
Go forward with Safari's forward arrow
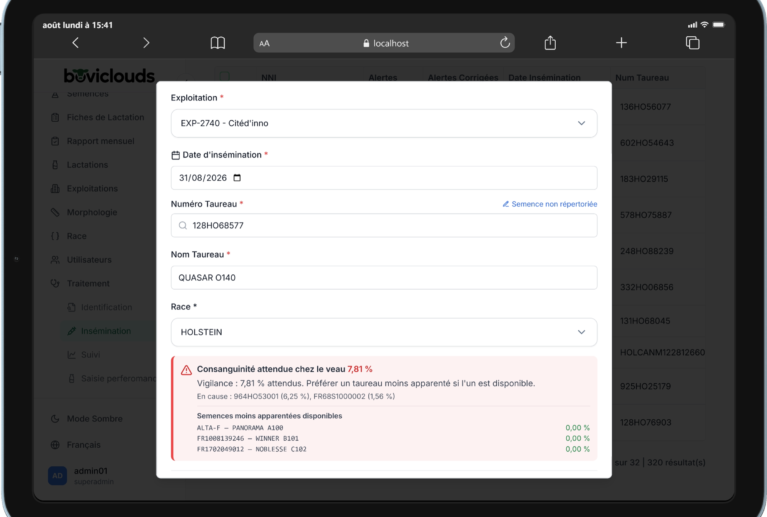pos(146,43)
